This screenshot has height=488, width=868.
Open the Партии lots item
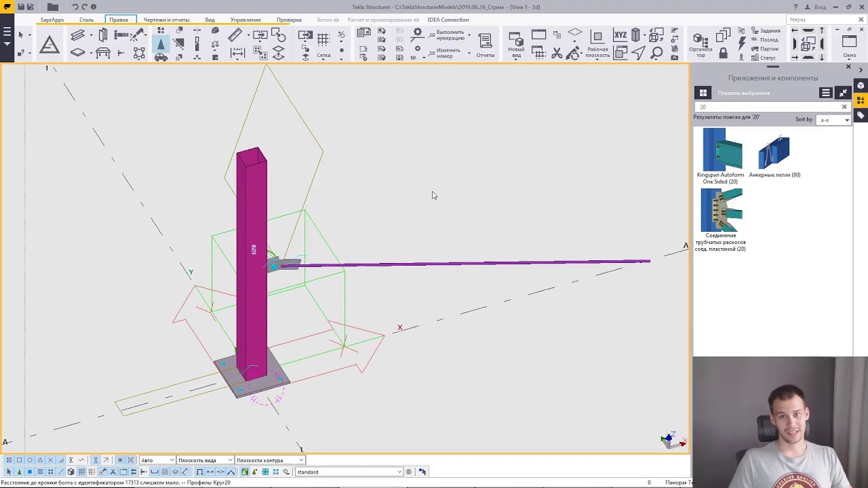764,49
